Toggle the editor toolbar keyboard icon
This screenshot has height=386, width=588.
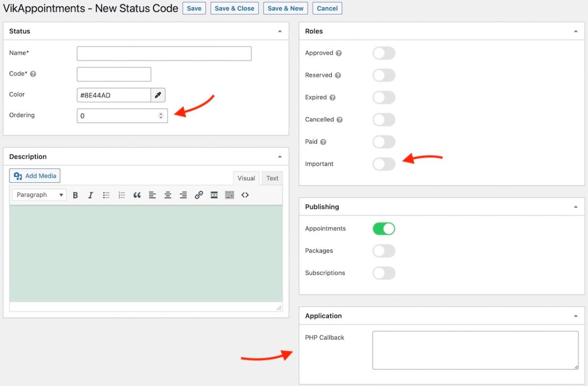tap(229, 195)
